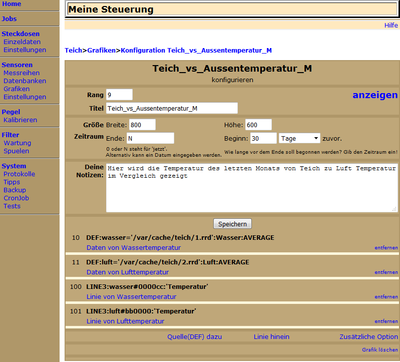Click Grafiken in breadcrumb
Image resolution: width=400 pixels, height=362 pixels.
(x=101, y=50)
